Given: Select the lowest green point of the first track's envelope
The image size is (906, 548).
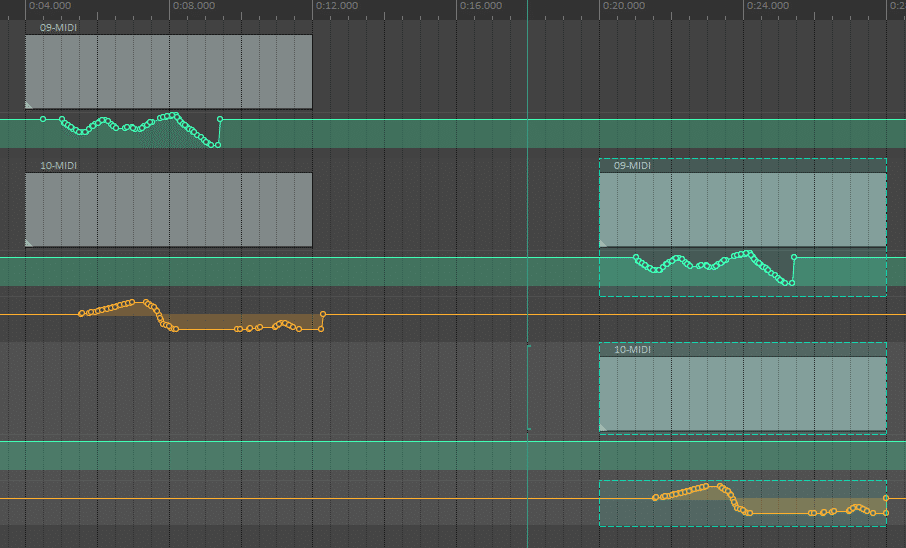Looking at the screenshot, I should (x=218, y=145).
